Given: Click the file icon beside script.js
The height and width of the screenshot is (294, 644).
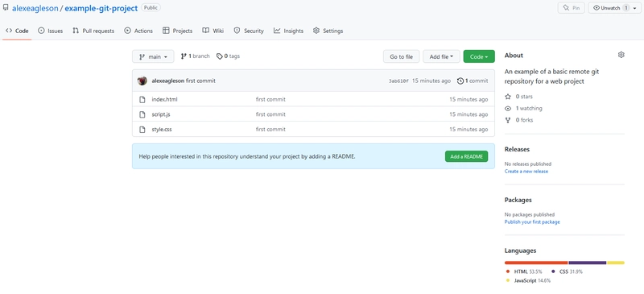Looking at the screenshot, I should coord(142,114).
